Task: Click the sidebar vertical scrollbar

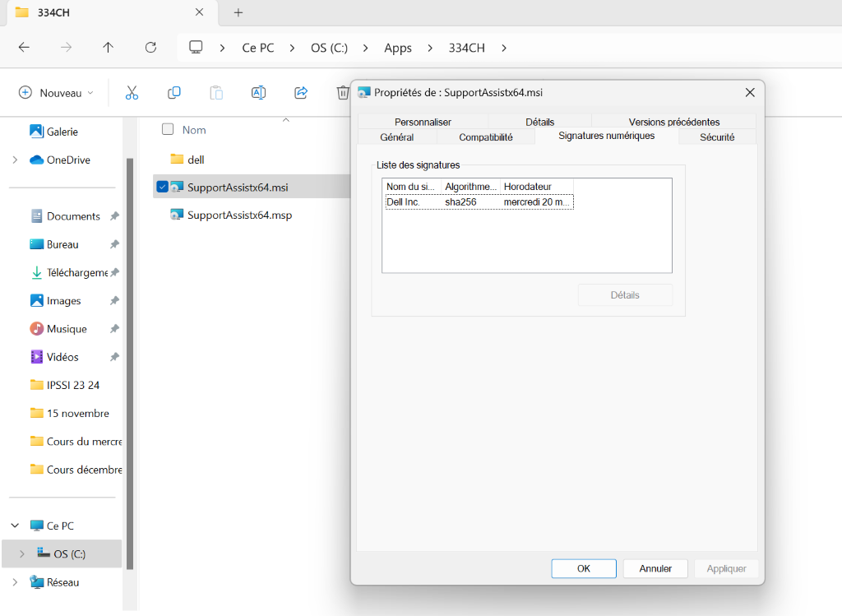Action: point(129,364)
